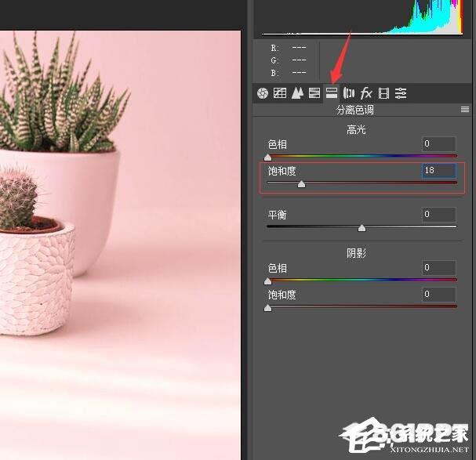
Task: Open the Lens Corrections panel icon
Action: 348,93
